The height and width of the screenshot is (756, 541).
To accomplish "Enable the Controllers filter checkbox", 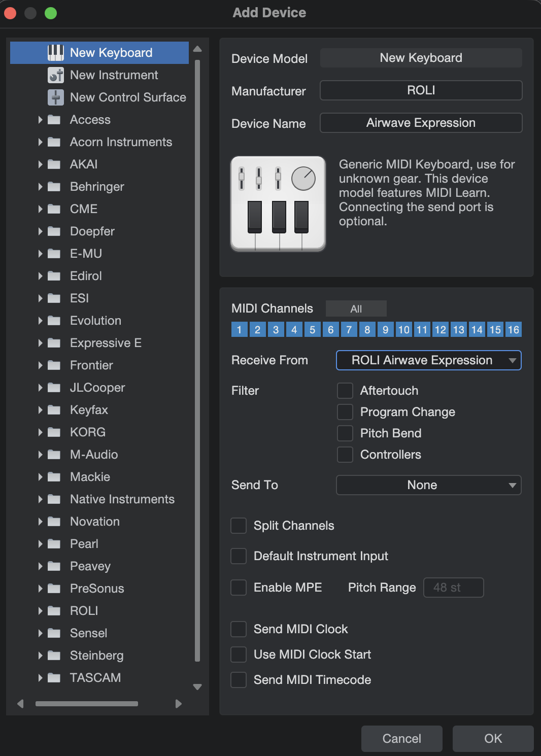I will (x=345, y=455).
